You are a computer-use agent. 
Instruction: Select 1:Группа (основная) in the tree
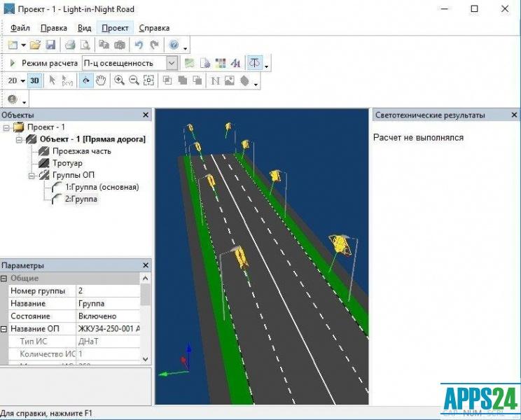coord(102,188)
